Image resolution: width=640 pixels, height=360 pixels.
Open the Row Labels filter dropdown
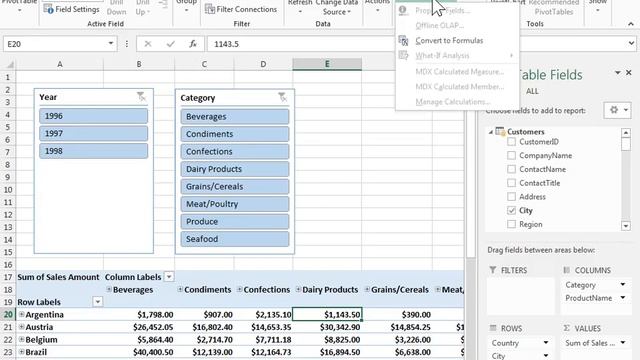(x=98, y=302)
